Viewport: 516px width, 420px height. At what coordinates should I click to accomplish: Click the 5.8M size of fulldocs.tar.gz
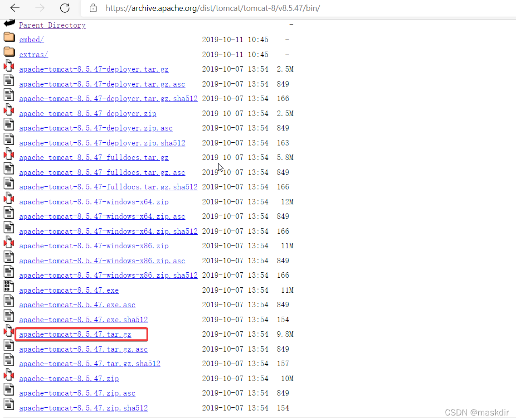[285, 158]
